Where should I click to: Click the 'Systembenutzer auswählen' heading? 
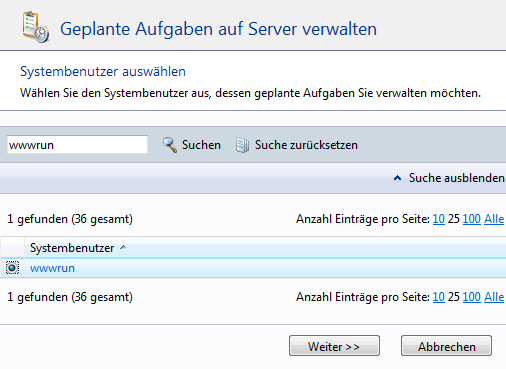pos(103,72)
